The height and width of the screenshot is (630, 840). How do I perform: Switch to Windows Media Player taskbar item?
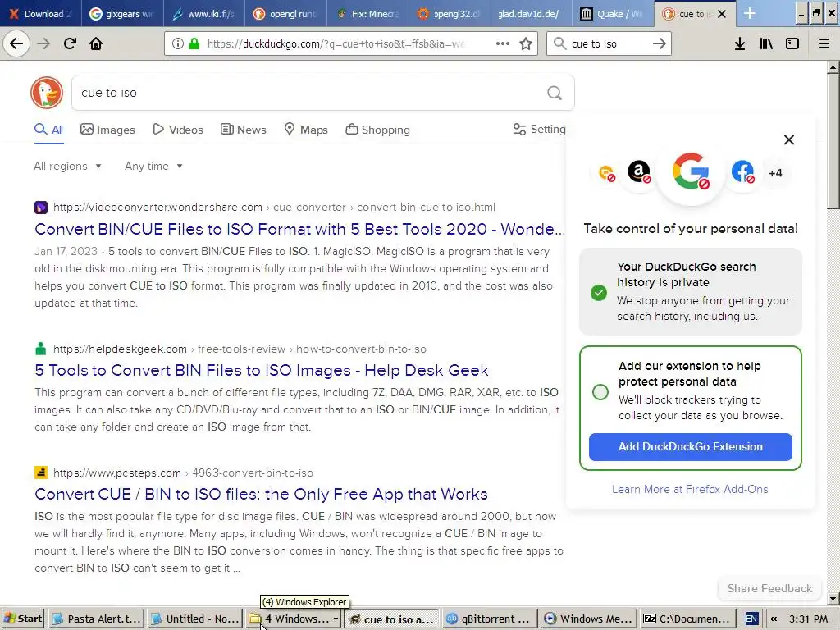[x=587, y=619]
